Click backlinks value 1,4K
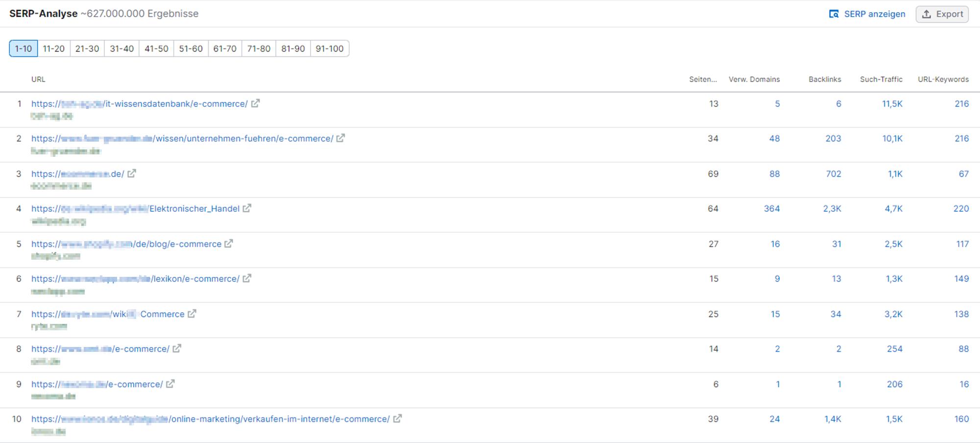Screen dimensions: 980x443 (833, 418)
